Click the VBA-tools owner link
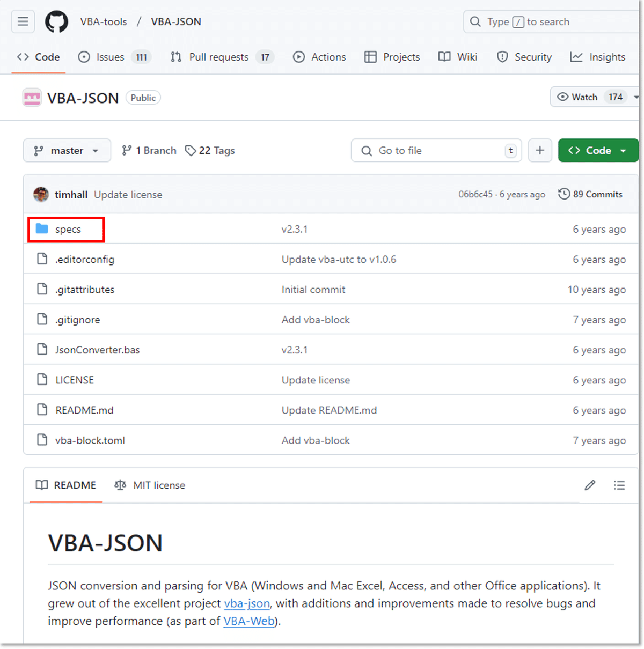Image resolution: width=644 pixels, height=649 pixels. click(104, 22)
